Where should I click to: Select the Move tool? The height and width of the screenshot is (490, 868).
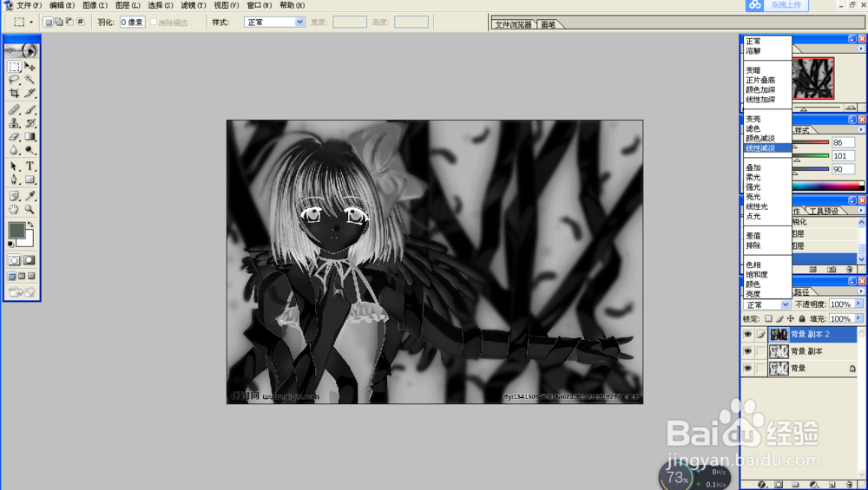pos(30,67)
